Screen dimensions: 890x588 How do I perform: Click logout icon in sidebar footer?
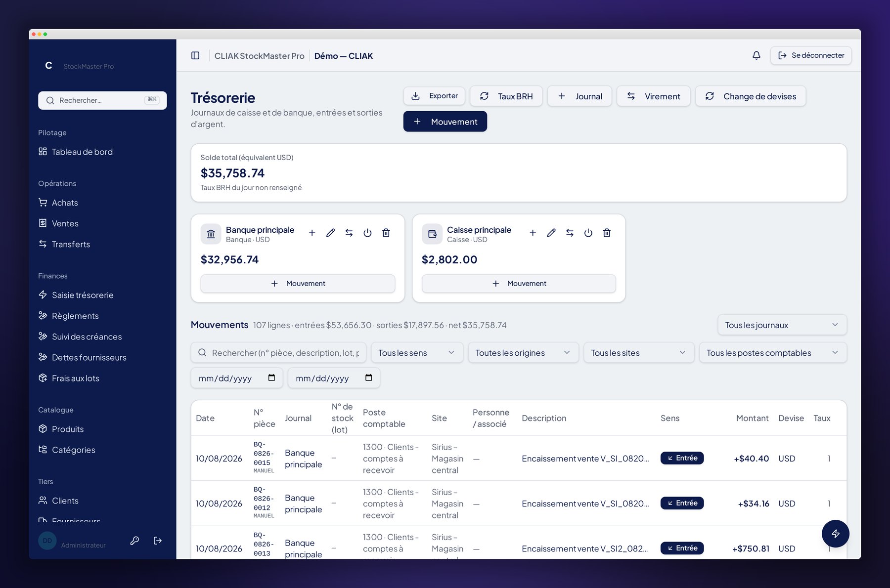(158, 541)
